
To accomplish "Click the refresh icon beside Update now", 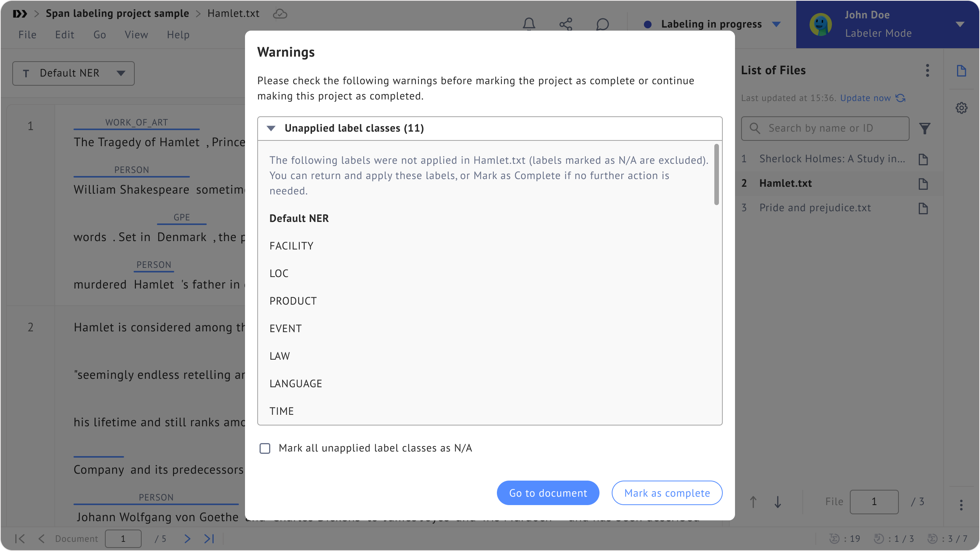I will click(901, 98).
